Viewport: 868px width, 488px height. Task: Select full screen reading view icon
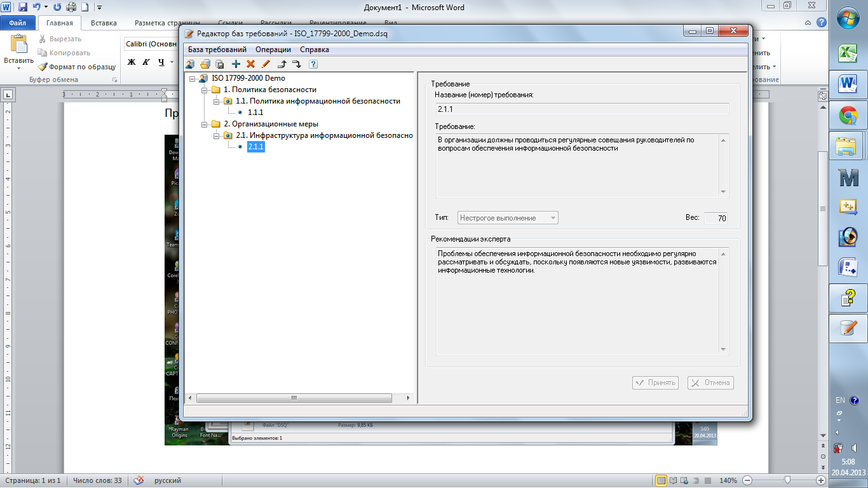click(x=674, y=480)
